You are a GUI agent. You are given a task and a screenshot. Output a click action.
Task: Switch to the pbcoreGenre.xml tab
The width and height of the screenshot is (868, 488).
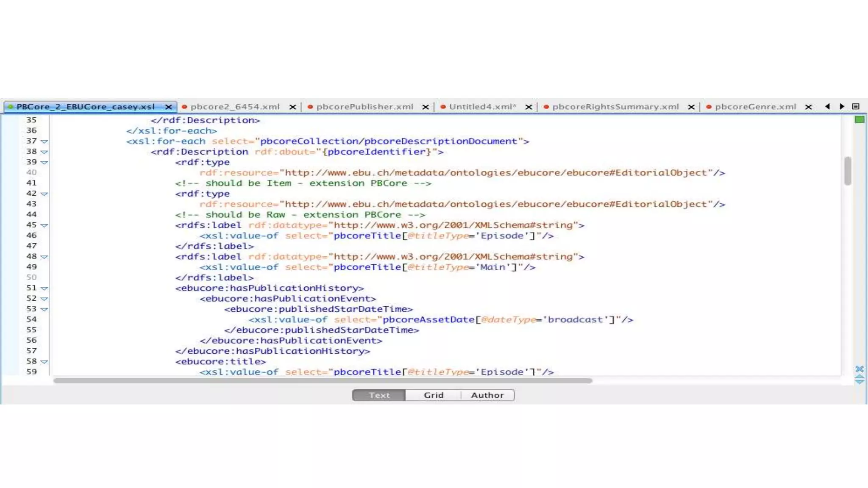click(755, 107)
